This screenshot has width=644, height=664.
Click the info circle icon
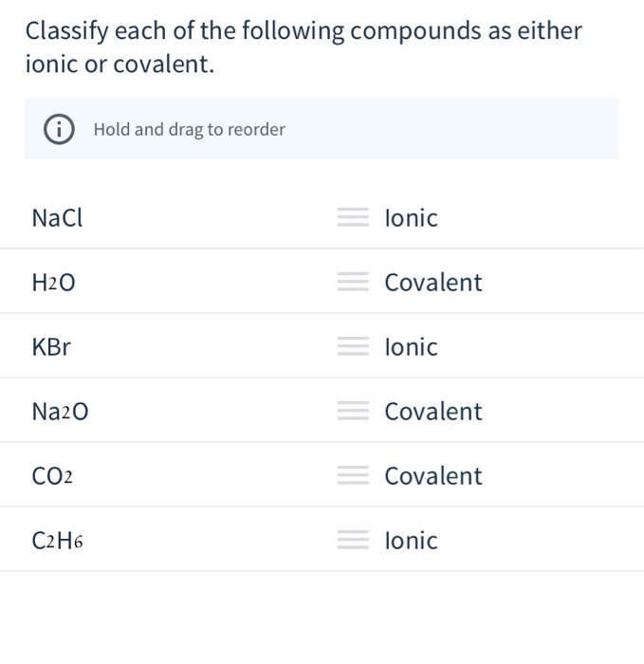59,129
